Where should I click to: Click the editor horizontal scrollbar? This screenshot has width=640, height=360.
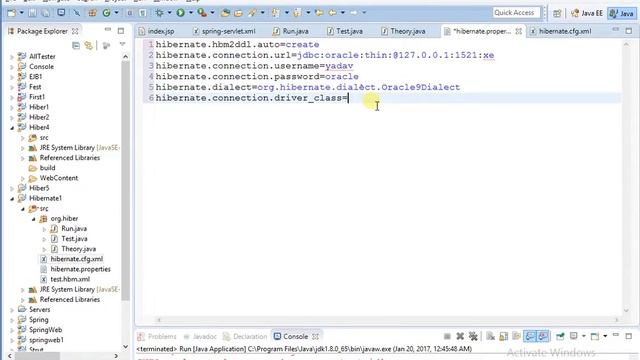388,320
